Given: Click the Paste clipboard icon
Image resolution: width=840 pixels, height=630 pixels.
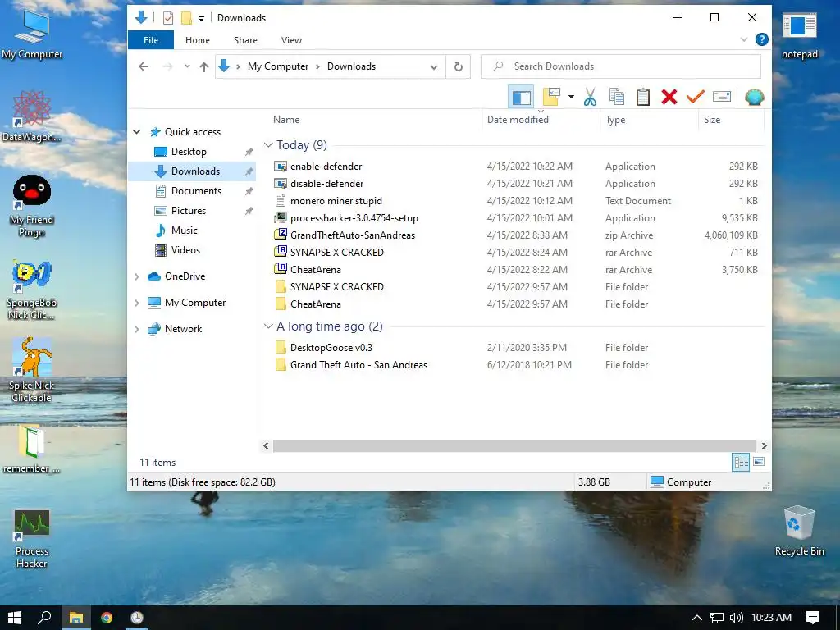Looking at the screenshot, I should coord(643,97).
